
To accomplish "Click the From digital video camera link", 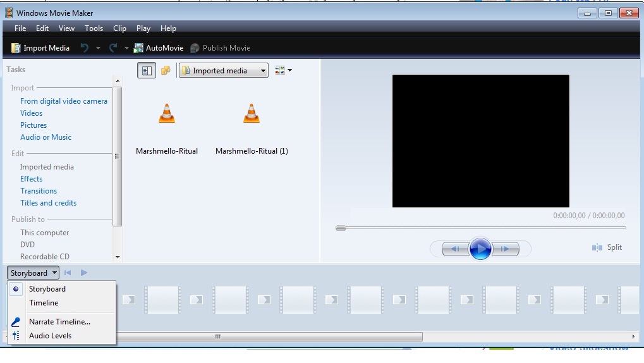I will point(64,101).
